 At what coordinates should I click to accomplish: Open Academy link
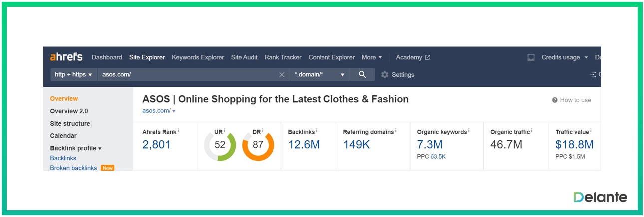point(409,57)
